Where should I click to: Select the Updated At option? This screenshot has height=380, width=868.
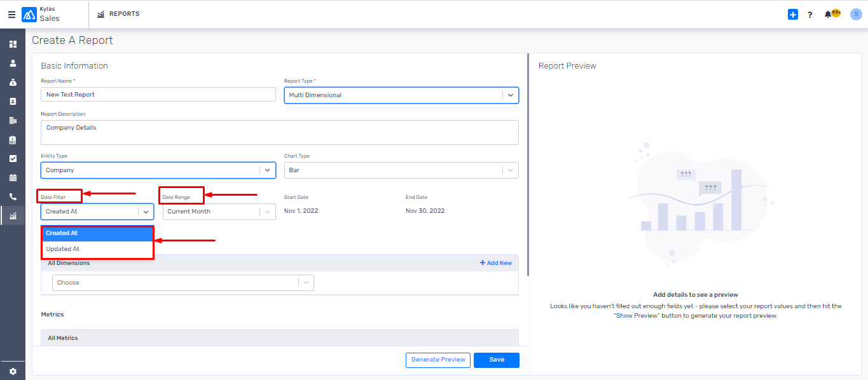[98, 249]
